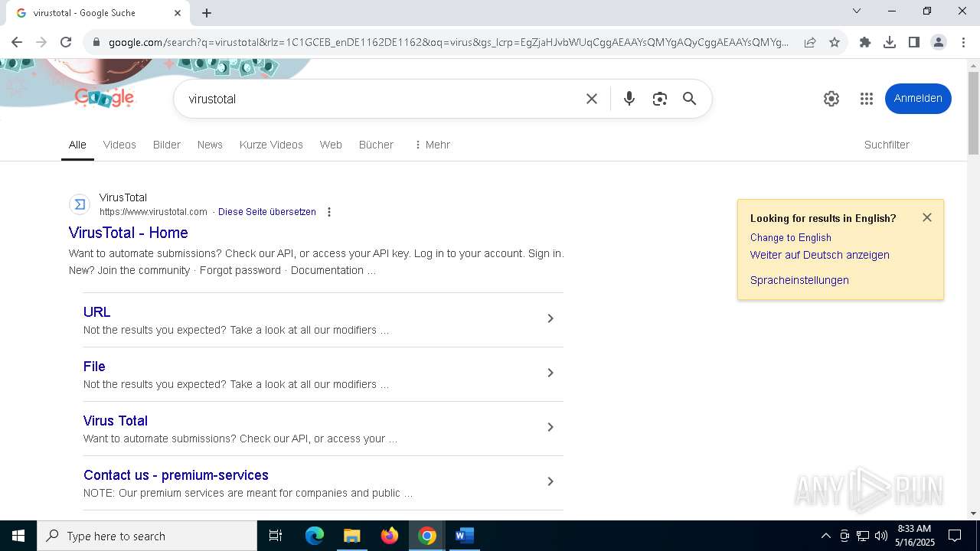
Task: Open the Google apps grid
Action: [867, 98]
